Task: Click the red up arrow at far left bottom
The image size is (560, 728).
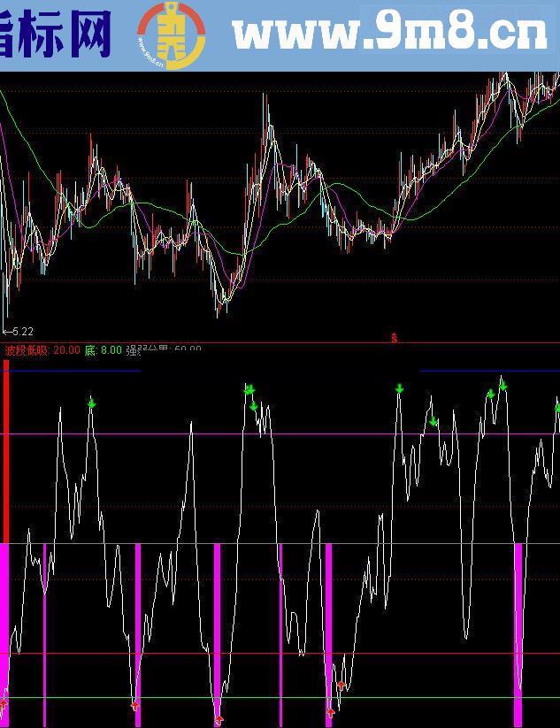Action: (4, 704)
